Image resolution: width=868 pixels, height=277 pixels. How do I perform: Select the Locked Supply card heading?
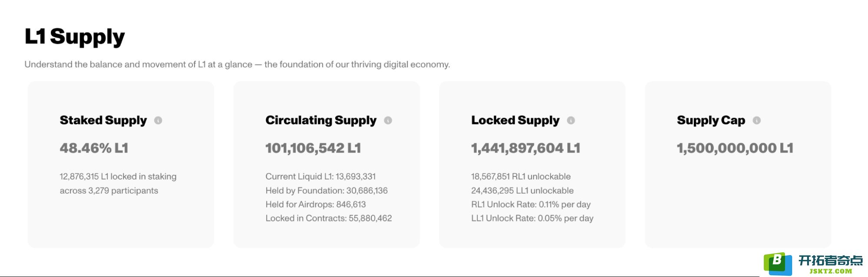[x=515, y=121]
